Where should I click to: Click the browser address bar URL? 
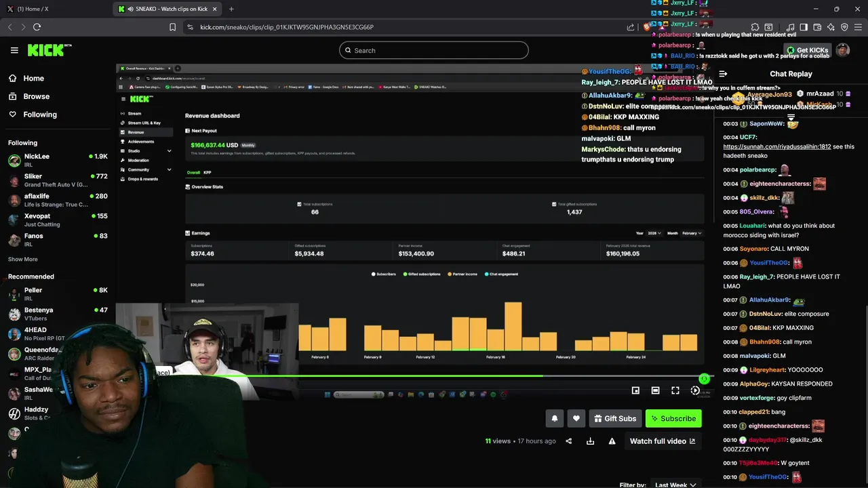pyautogui.click(x=287, y=27)
